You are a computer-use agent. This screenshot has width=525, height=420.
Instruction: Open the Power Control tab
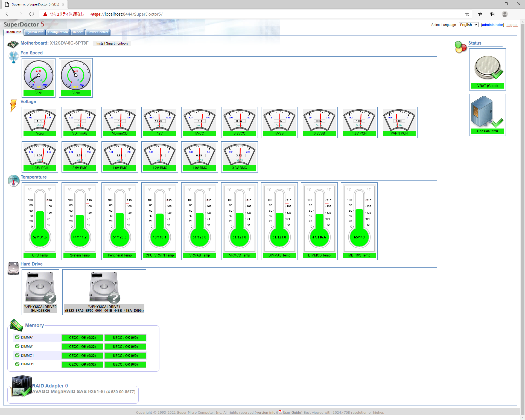point(98,32)
